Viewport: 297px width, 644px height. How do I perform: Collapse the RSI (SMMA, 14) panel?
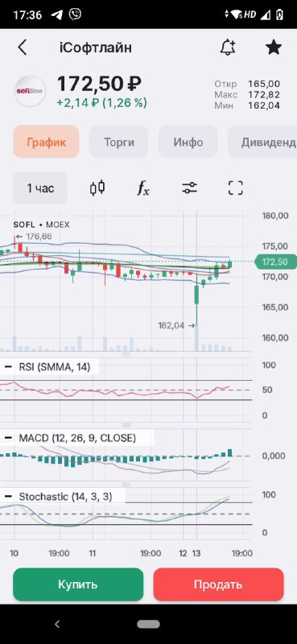[8, 367]
